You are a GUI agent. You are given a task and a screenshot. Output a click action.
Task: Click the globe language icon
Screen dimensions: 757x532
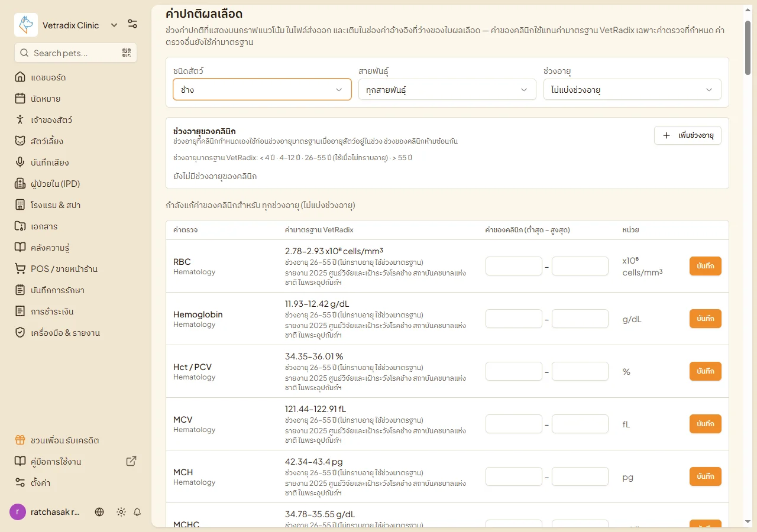99,512
